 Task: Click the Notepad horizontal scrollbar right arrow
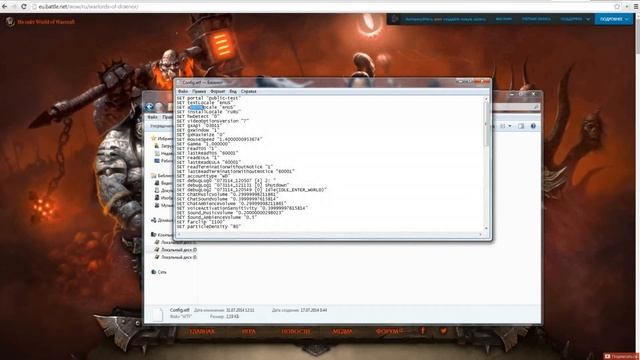pos(480,234)
